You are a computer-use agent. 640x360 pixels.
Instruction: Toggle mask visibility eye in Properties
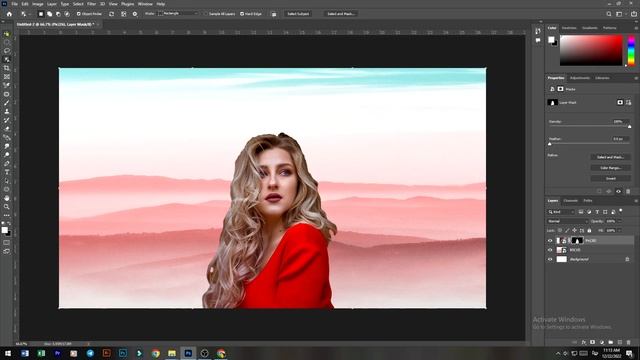click(x=618, y=191)
